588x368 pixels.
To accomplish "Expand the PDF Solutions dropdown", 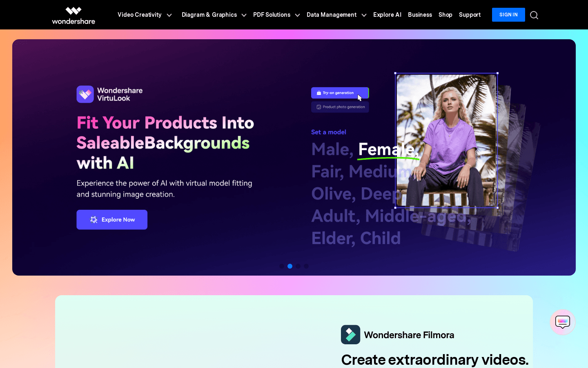I will pos(276,15).
